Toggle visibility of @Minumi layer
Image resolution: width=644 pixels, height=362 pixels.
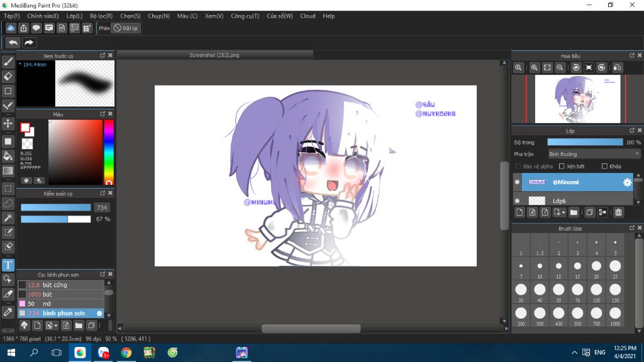coord(518,182)
